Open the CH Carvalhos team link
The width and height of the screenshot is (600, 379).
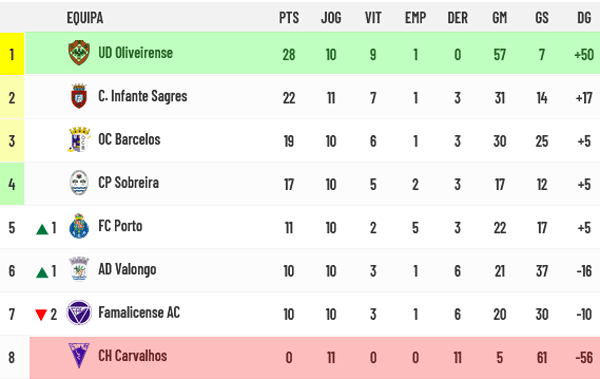(x=132, y=356)
